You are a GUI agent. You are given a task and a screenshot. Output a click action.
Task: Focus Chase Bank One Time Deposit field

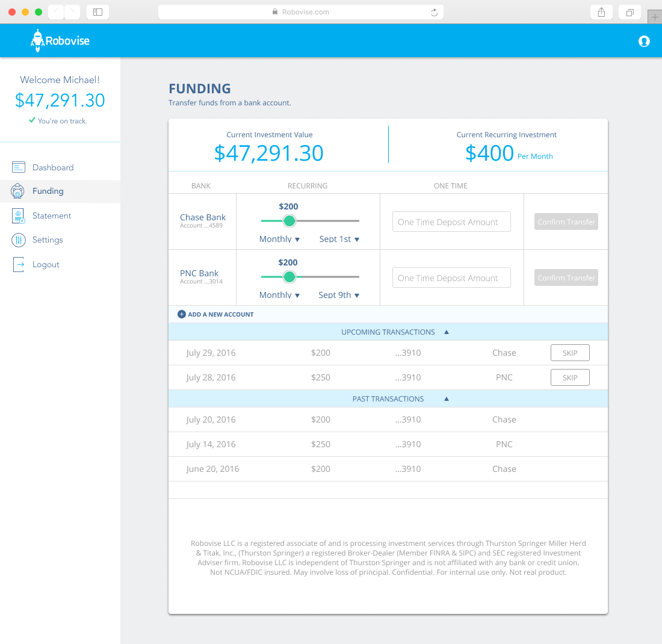click(451, 221)
